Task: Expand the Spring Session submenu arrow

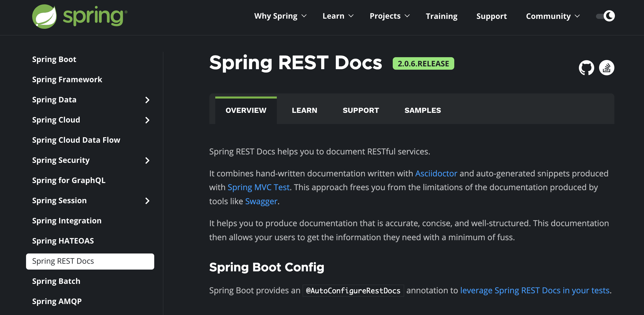Action: pos(147,201)
